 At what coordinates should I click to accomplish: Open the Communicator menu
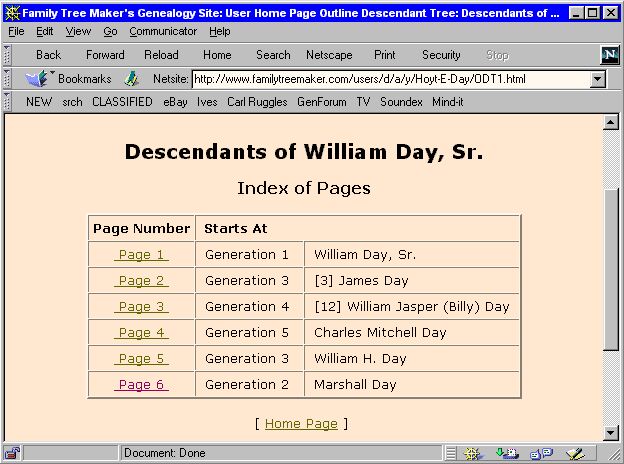(163, 31)
